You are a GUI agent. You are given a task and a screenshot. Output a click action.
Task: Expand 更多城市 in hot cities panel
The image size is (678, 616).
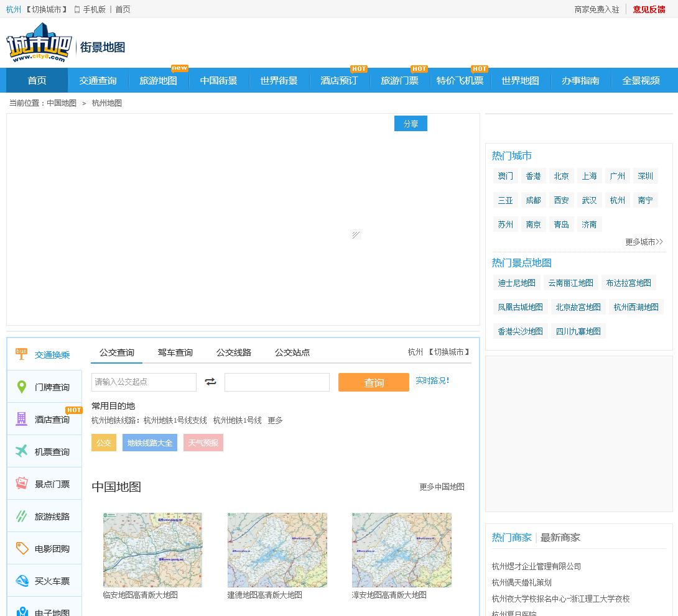(644, 242)
